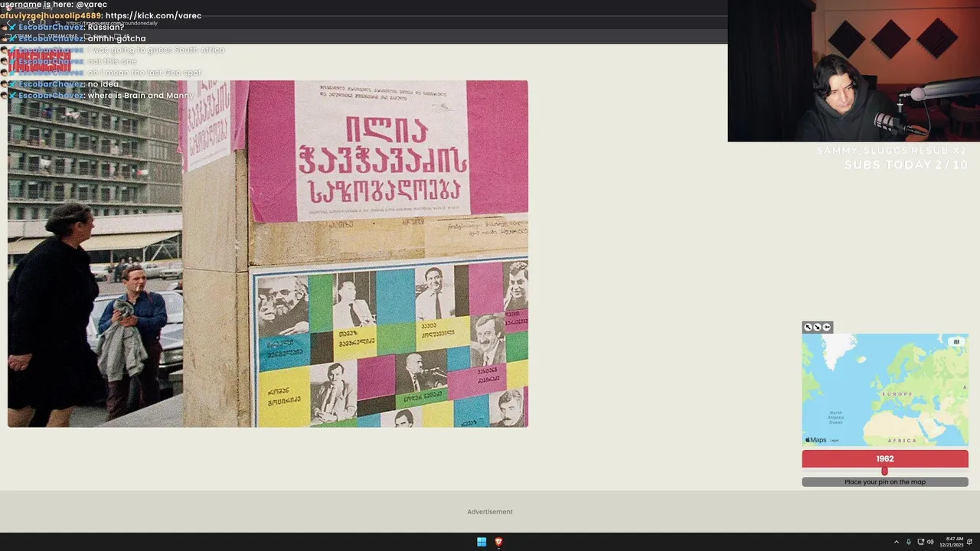Click the microphone tray icon
Screen dimensions: 980x551
click(x=909, y=542)
